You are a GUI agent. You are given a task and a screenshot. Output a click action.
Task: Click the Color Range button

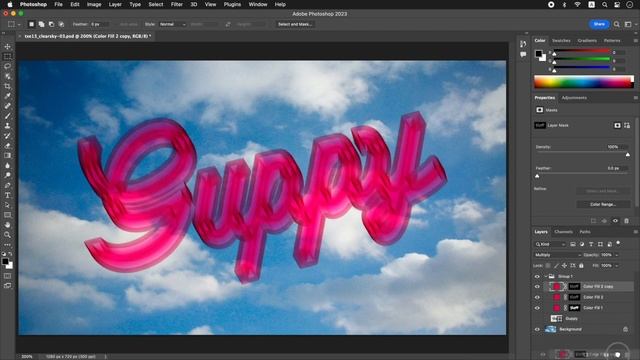(x=602, y=204)
